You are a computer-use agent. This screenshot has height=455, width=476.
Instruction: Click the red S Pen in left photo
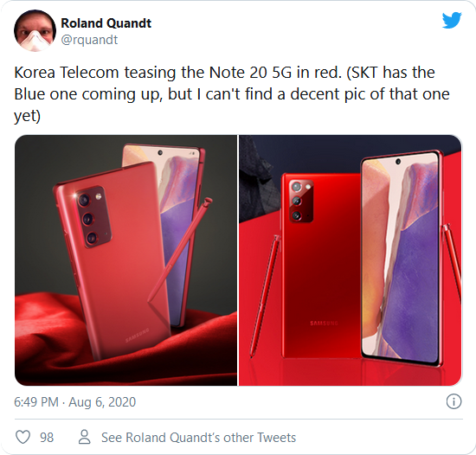tap(180, 249)
